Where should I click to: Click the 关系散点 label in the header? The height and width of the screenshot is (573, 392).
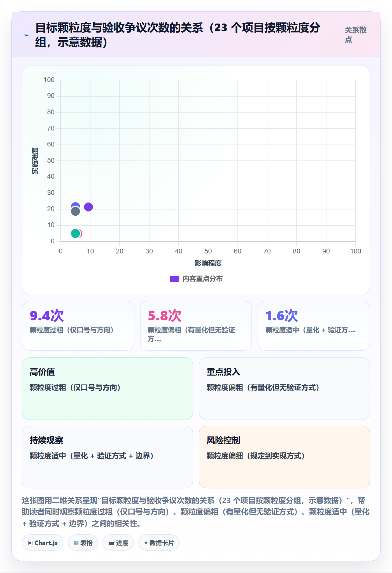355,35
